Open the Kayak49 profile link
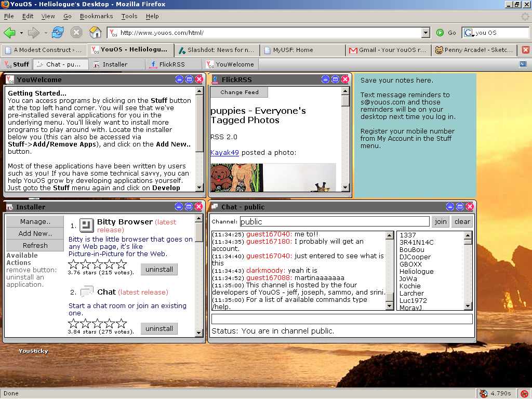Screen dimensions: 532x399 point(224,152)
